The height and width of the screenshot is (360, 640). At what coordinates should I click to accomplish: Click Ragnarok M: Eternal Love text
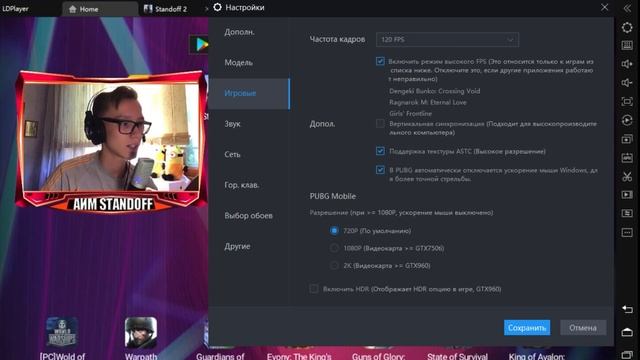tap(427, 102)
